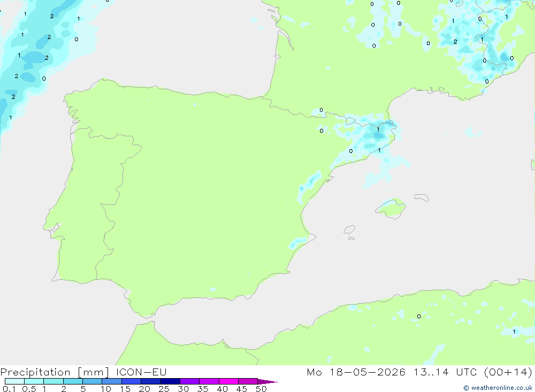This screenshot has width=535, height=392.
Task: Click the '30' legend scale label
Action: (184, 389)
